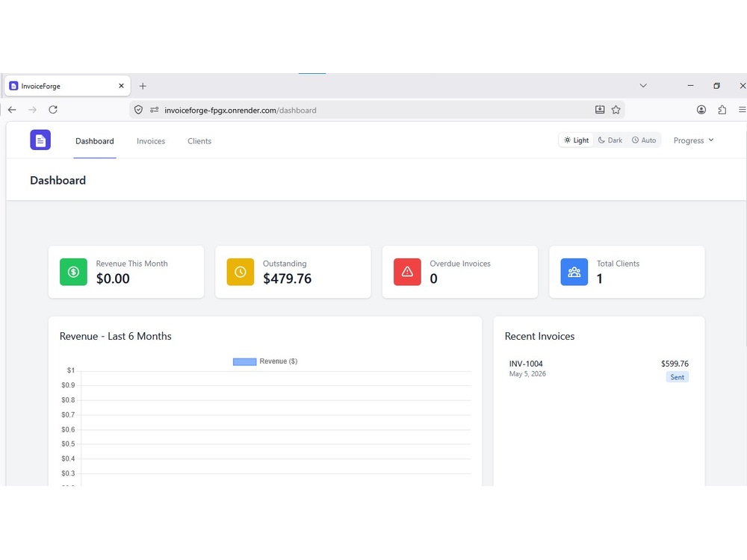Click the Recent Invoices heading
The width and height of the screenshot is (747, 560).
pos(540,336)
